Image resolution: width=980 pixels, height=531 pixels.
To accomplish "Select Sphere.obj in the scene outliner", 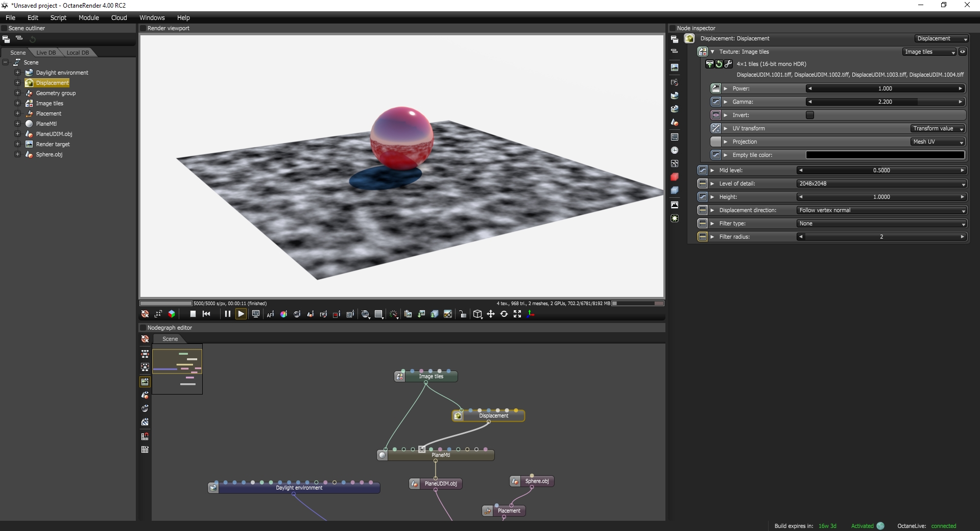I will point(49,154).
